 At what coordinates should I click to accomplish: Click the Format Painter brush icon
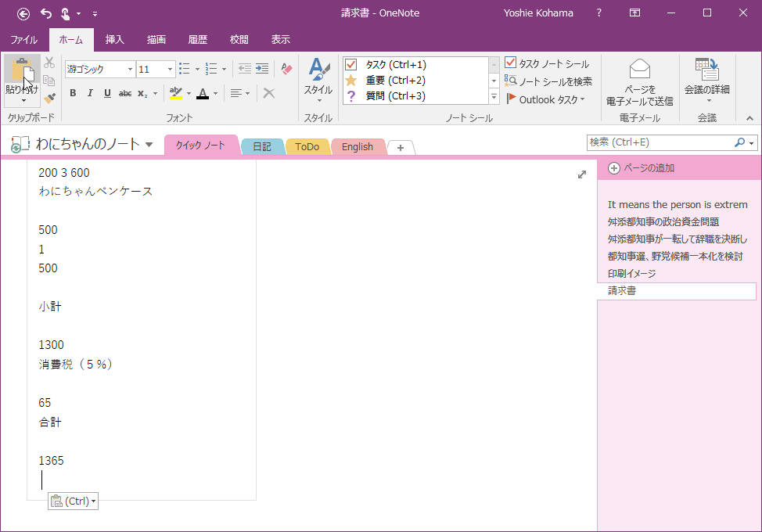coord(49,98)
